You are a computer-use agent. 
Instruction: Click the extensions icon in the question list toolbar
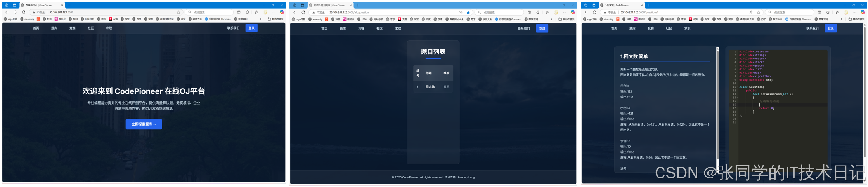[x=538, y=12]
